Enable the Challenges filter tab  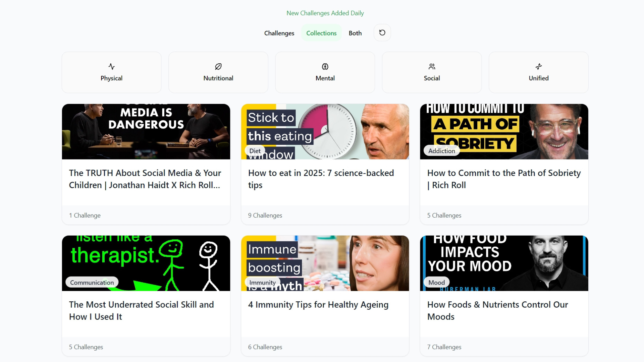279,33
